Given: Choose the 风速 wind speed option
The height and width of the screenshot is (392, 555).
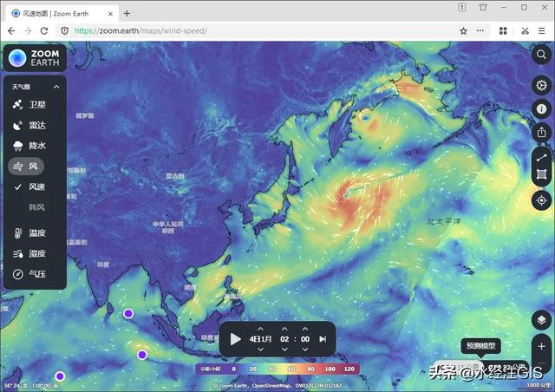Looking at the screenshot, I should pos(29,186).
